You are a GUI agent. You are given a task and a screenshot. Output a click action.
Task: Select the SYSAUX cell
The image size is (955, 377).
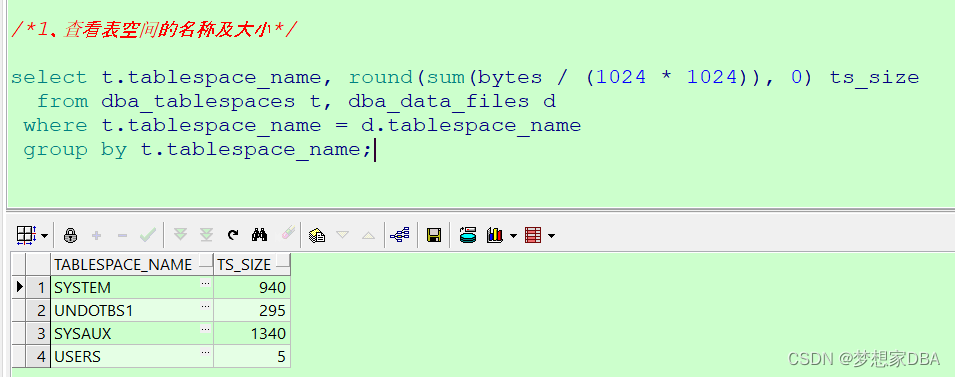coord(132,334)
